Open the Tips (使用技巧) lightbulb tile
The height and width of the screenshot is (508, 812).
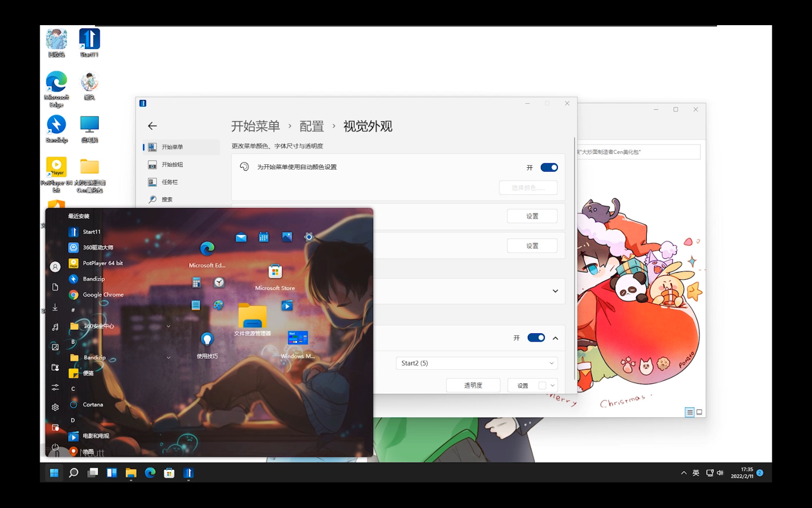(207, 340)
